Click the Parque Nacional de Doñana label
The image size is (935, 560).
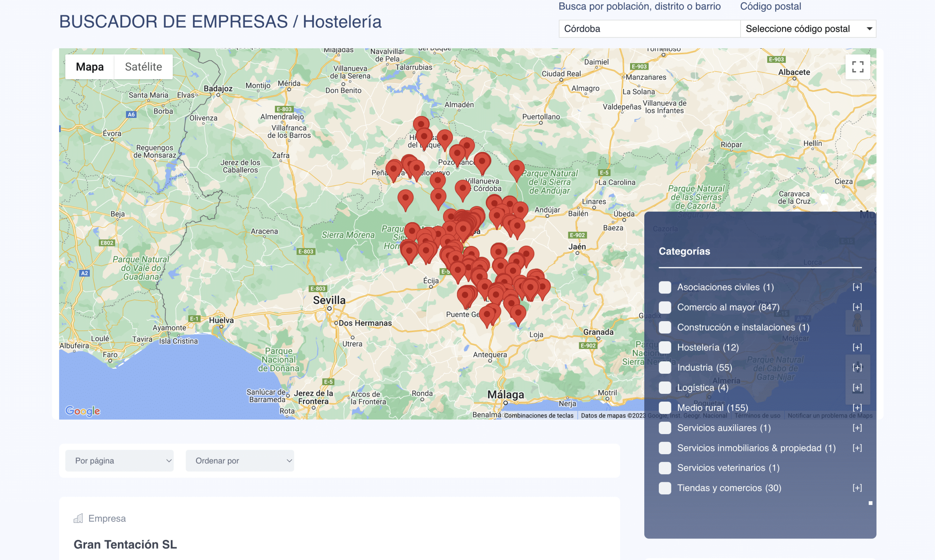279,360
